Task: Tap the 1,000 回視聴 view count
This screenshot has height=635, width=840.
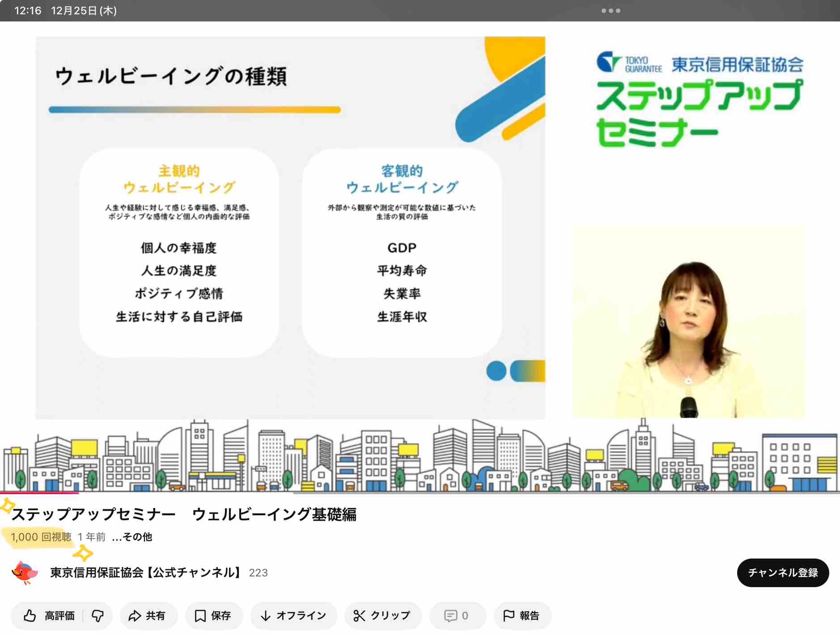Action: [x=41, y=537]
